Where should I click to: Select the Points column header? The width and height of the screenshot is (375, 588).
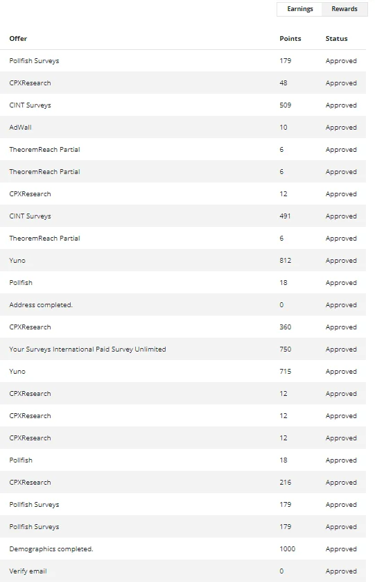290,39
